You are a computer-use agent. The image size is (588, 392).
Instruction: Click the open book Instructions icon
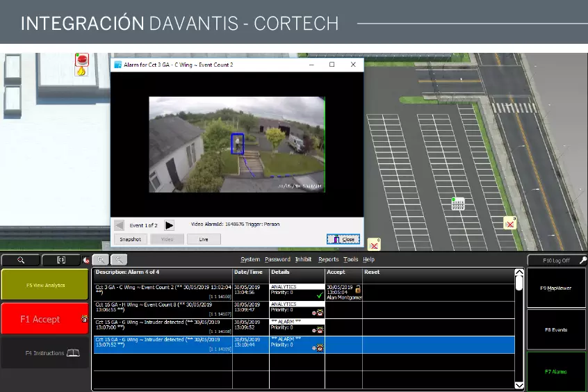pos(73,353)
